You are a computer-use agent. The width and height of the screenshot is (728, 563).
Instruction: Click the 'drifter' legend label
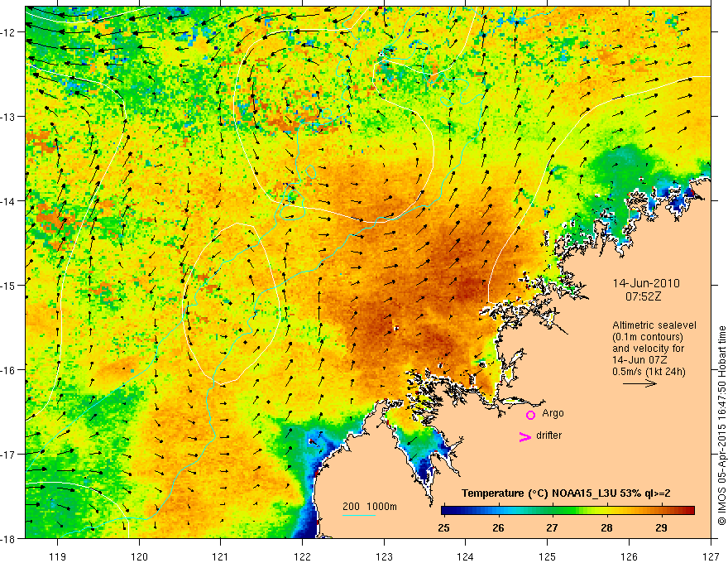[548, 435]
